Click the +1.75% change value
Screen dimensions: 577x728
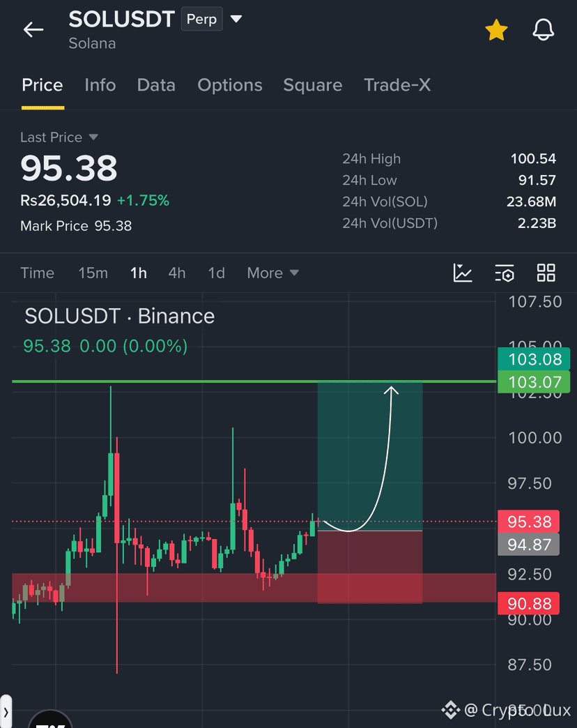click(144, 201)
